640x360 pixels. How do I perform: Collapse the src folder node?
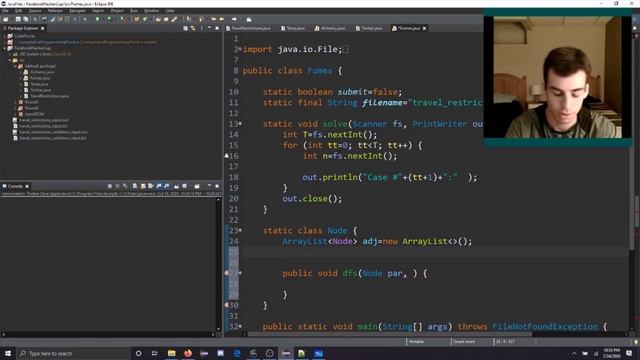coord(10,60)
